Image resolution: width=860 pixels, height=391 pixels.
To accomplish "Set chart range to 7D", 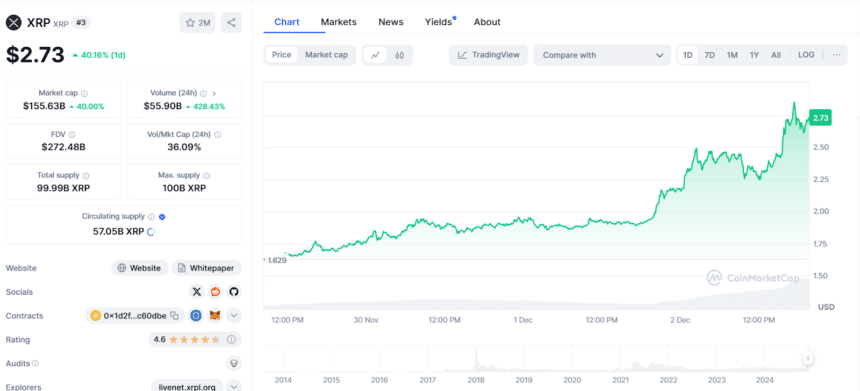I will coord(710,55).
